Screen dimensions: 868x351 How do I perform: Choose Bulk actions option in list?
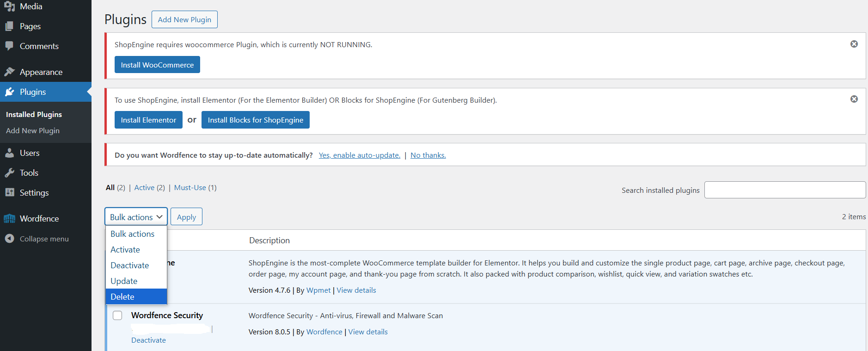tap(136, 234)
